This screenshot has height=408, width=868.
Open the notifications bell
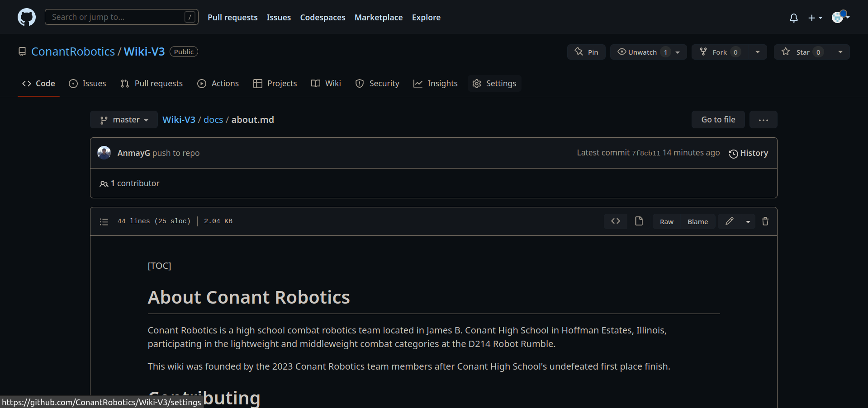click(793, 18)
